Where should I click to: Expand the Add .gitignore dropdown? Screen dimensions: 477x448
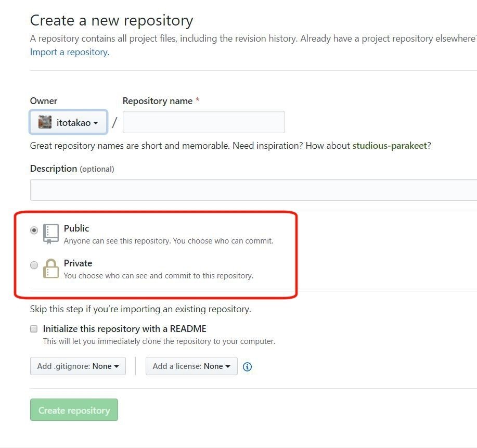78,366
